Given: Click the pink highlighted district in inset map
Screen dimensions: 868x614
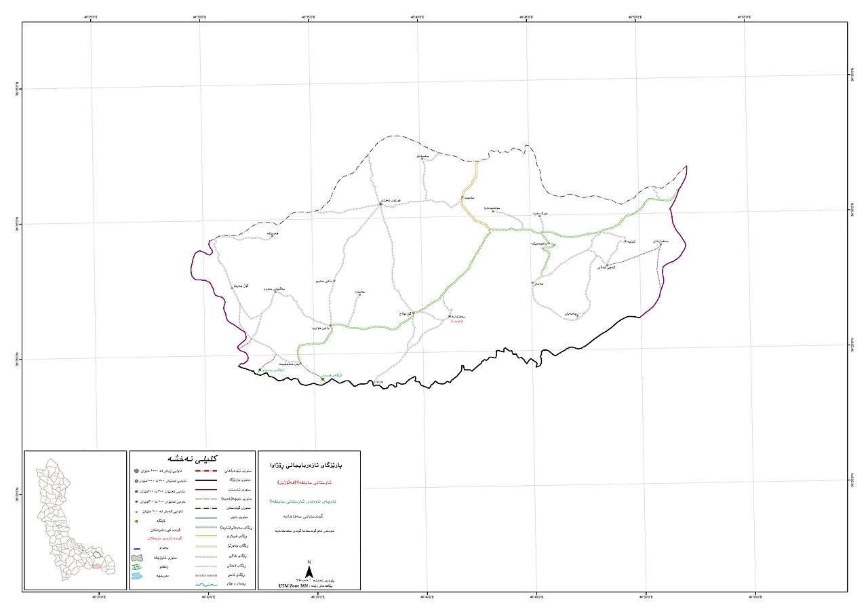Looking at the screenshot, I should click(x=97, y=565).
